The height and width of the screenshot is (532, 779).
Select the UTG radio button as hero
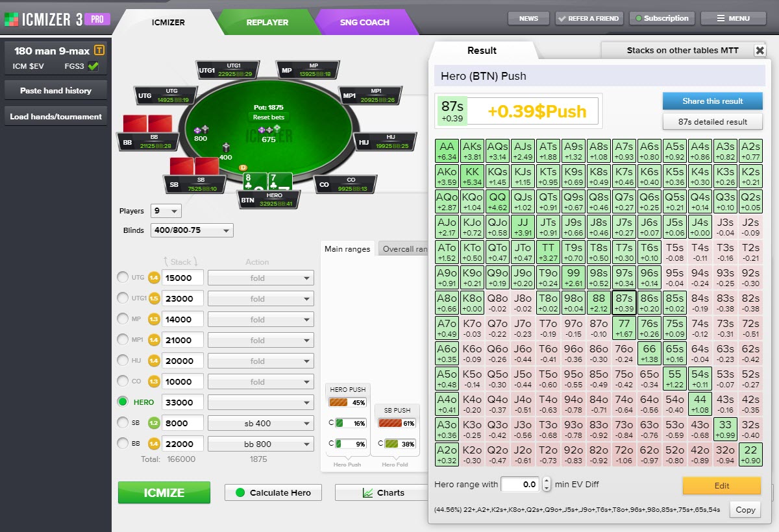point(122,278)
